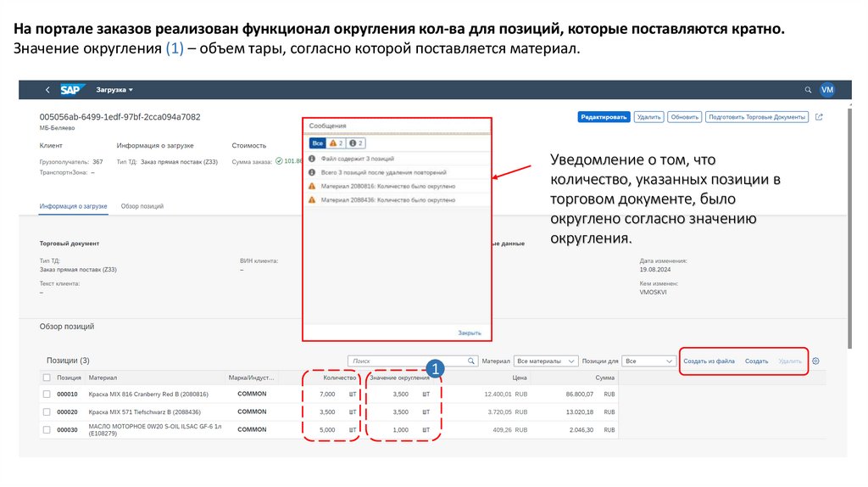Image resolution: width=868 pixels, height=487 pixels.
Task: Click the sum 2.046,30 RUB cell
Action: click(592, 430)
